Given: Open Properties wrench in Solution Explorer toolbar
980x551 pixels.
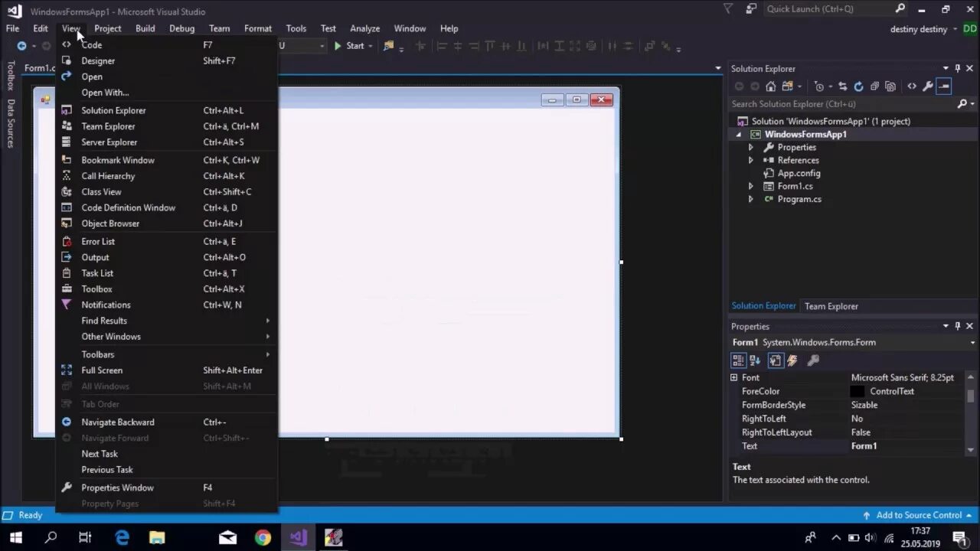Looking at the screenshot, I should point(927,86).
